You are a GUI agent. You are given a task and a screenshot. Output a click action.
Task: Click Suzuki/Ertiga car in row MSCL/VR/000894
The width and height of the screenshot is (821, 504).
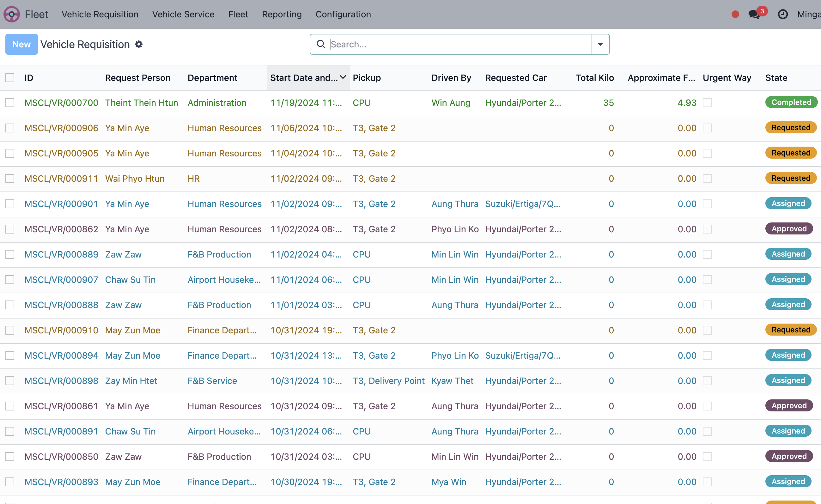click(x=523, y=356)
